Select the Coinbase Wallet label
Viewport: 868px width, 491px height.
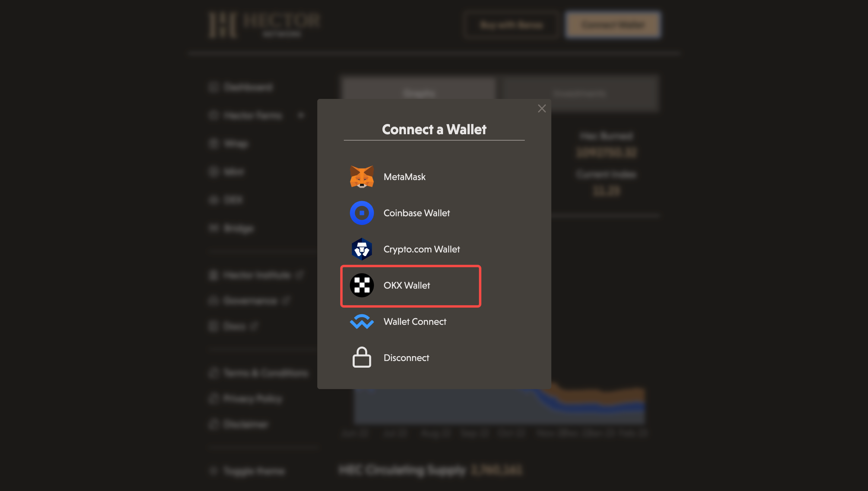[417, 213]
